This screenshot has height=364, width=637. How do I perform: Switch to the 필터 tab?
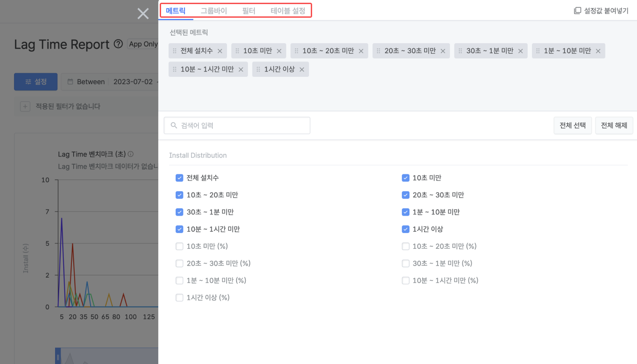point(249,10)
